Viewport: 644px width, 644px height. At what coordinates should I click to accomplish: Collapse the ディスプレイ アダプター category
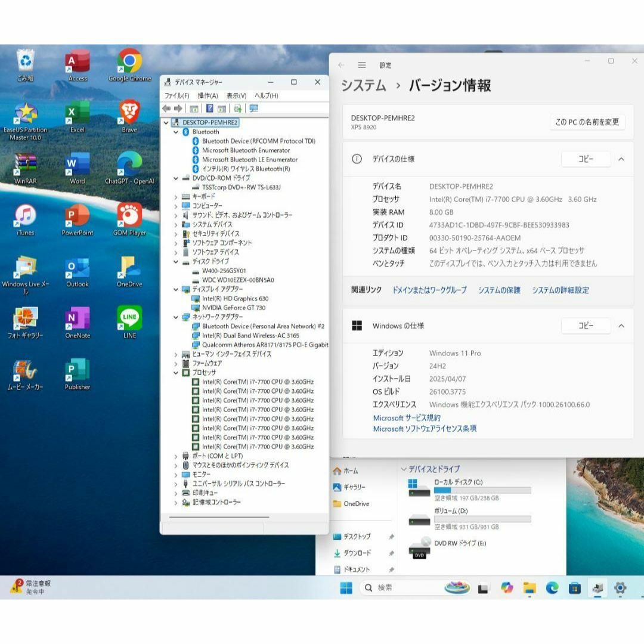tap(176, 290)
